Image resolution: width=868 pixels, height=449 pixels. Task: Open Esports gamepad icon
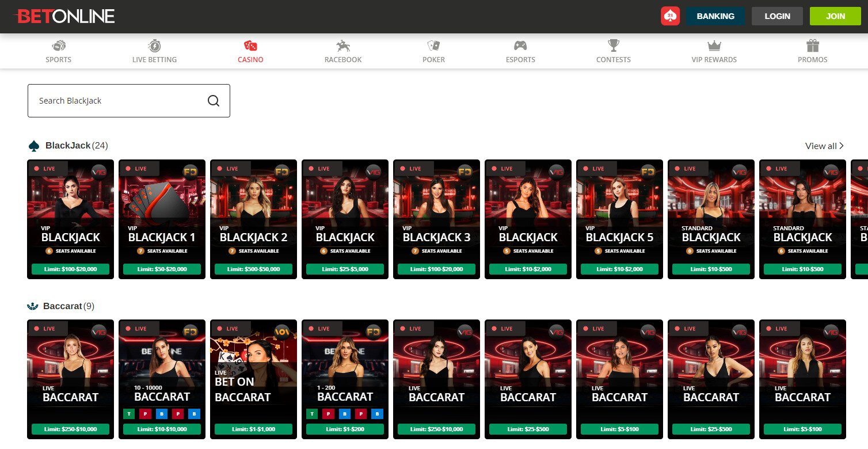click(x=520, y=46)
